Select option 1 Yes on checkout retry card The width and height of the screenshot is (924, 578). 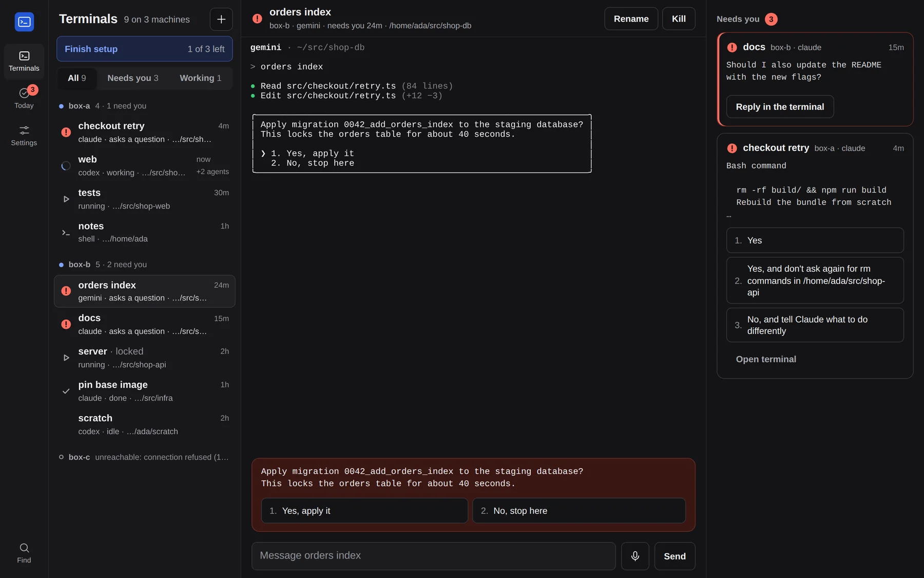815,240
